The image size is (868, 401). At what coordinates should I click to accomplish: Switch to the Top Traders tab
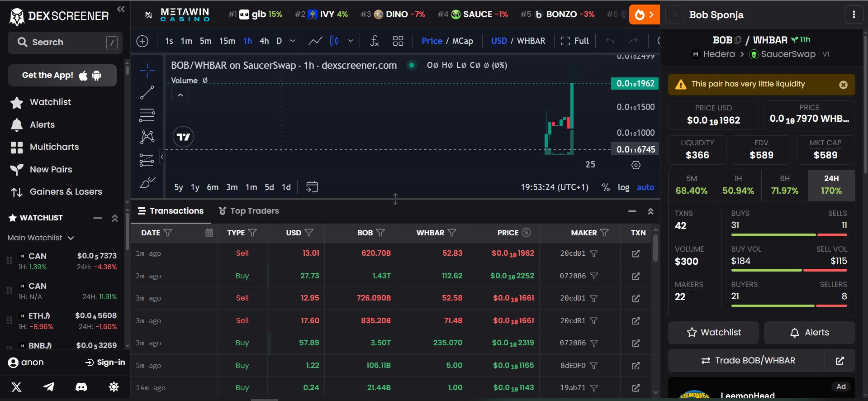pyautogui.click(x=249, y=211)
